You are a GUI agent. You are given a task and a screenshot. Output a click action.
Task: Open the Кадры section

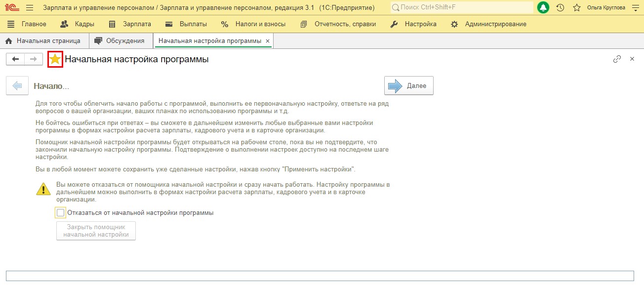(x=77, y=24)
